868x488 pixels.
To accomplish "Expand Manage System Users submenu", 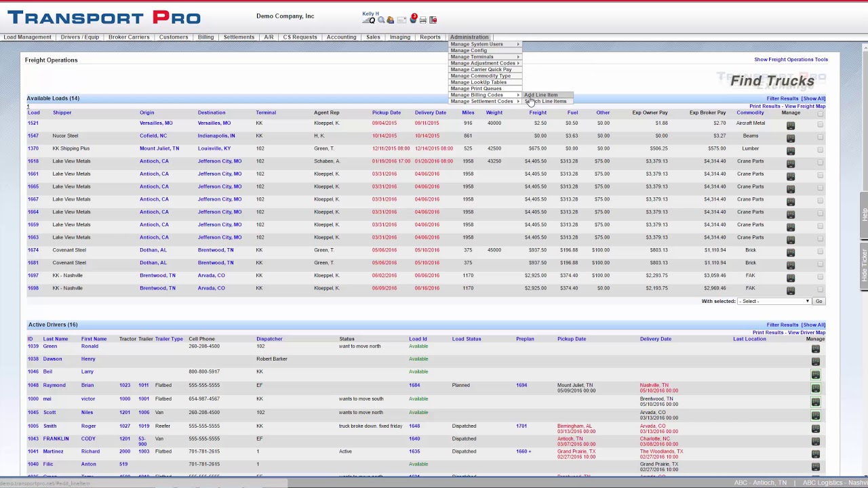I will (486, 44).
